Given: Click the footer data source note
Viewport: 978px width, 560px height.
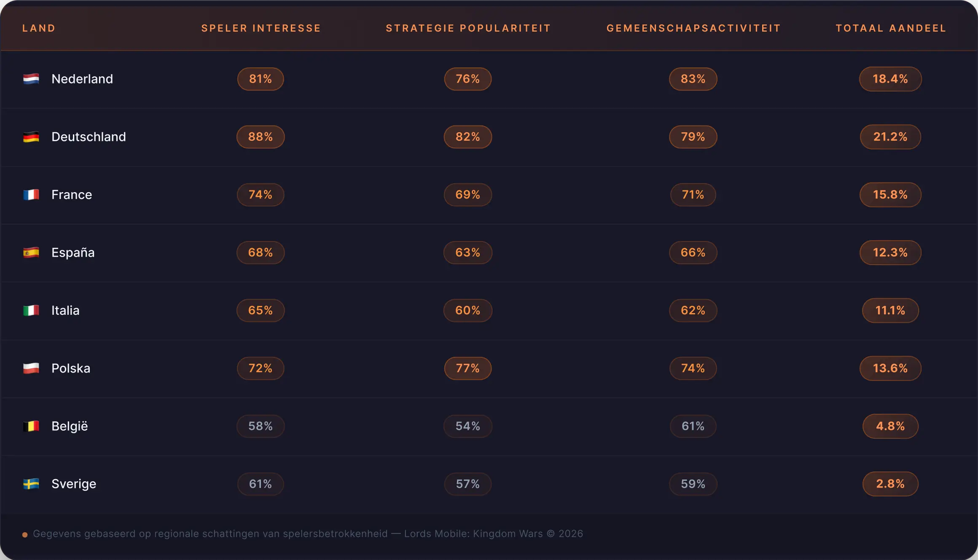Looking at the screenshot, I should (x=308, y=534).
